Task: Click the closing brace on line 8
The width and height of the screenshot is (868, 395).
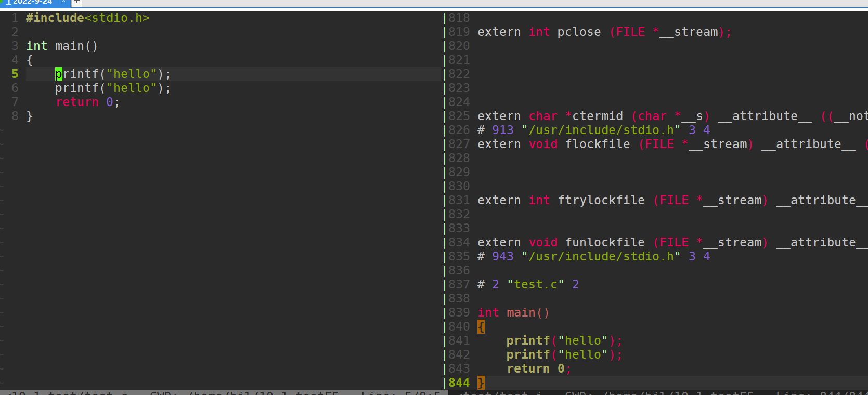Action: coord(30,116)
